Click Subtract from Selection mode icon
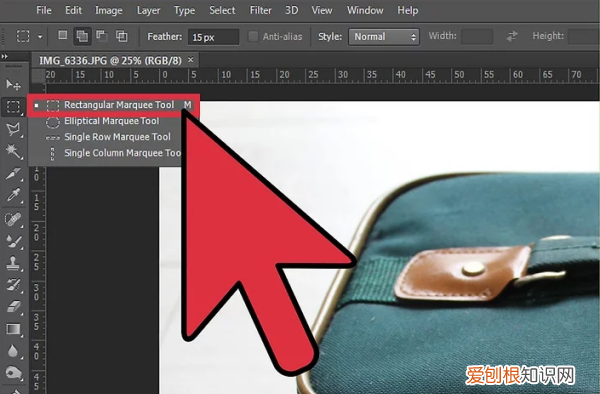This screenshot has height=394, width=600. coord(101,36)
